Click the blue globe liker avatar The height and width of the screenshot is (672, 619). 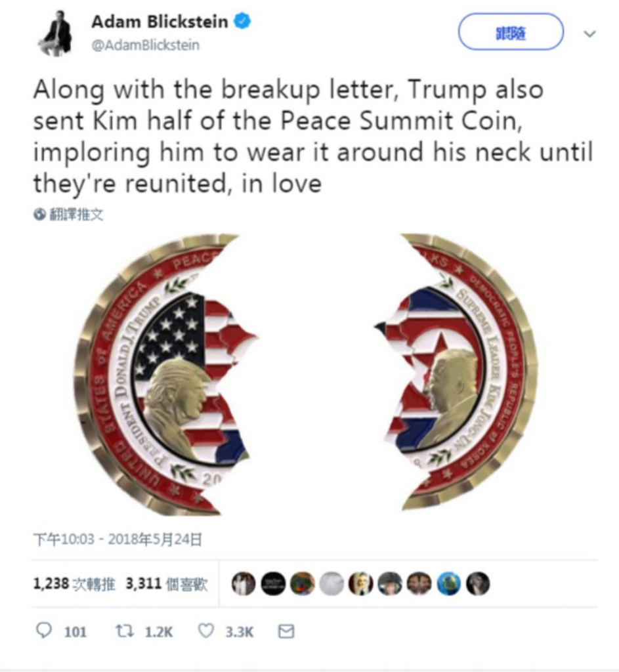[448, 583]
